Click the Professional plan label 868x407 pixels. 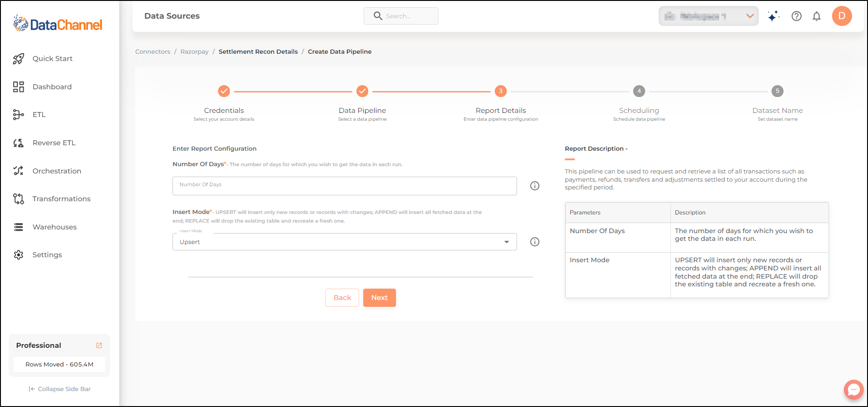click(39, 346)
